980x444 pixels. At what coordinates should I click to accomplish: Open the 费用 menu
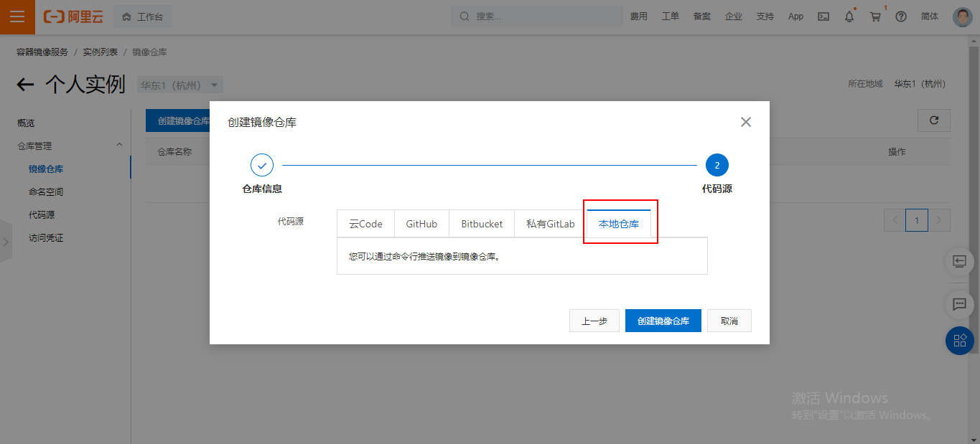639,16
